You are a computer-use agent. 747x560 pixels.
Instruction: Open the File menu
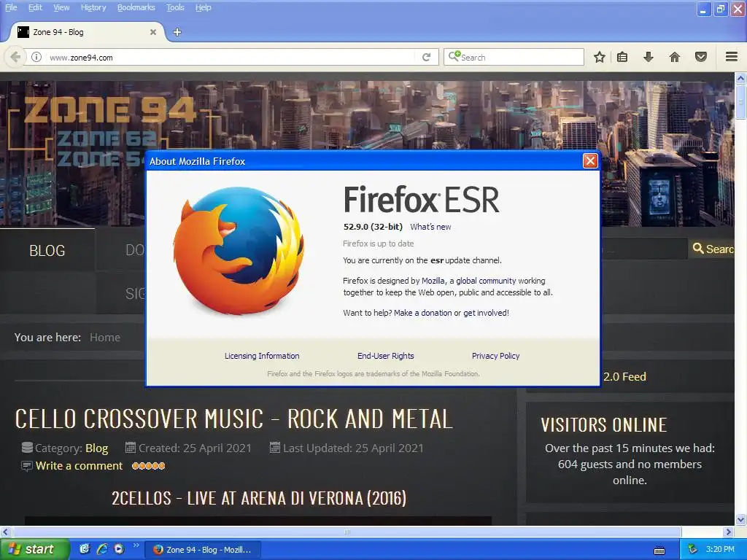click(11, 7)
